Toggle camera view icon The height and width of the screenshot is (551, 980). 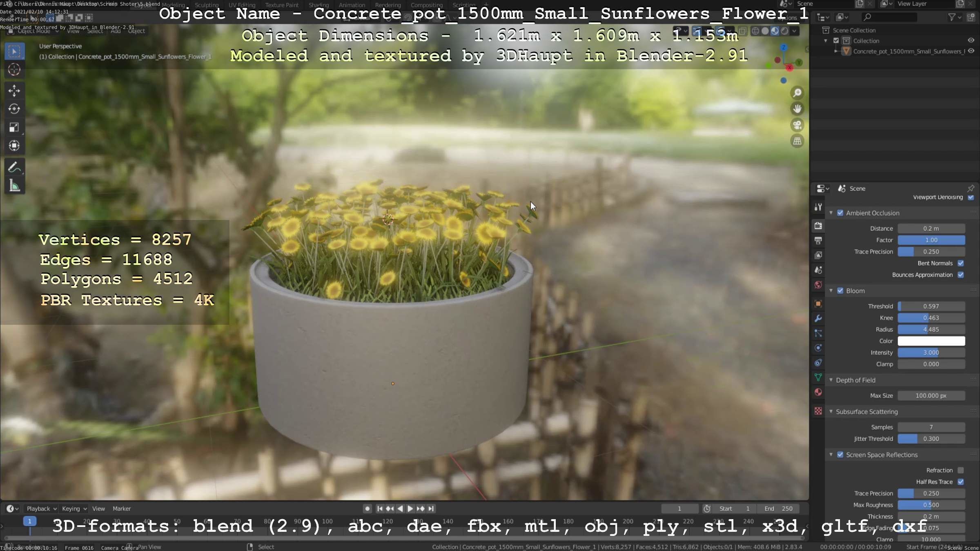pyautogui.click(x=797, y=125)
